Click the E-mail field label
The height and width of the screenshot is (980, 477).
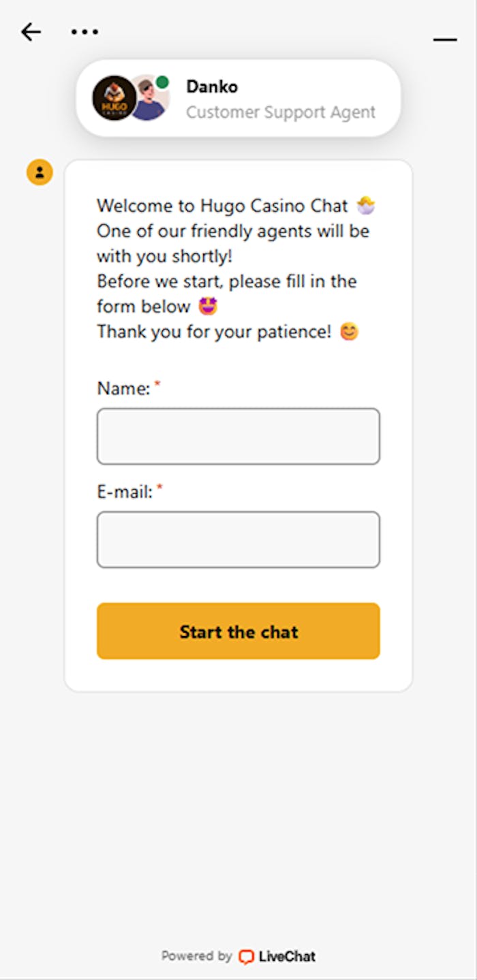coord(125,492)
